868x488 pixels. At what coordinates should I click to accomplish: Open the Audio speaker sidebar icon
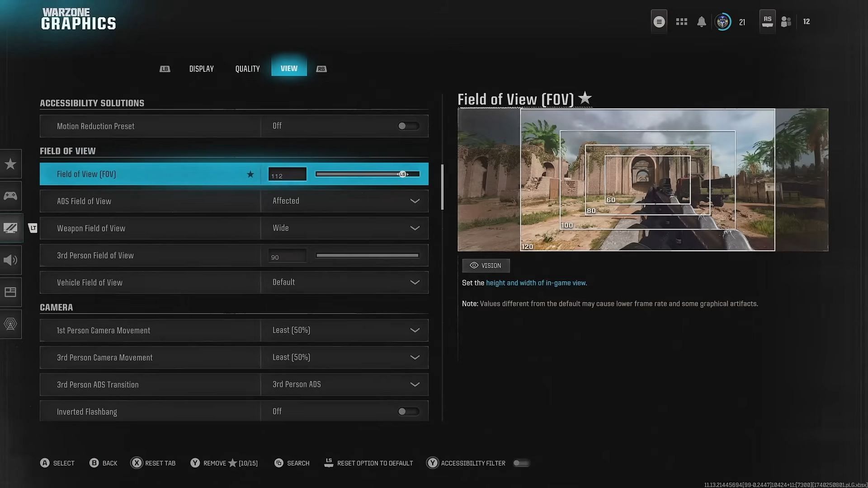tap(10, 260)
